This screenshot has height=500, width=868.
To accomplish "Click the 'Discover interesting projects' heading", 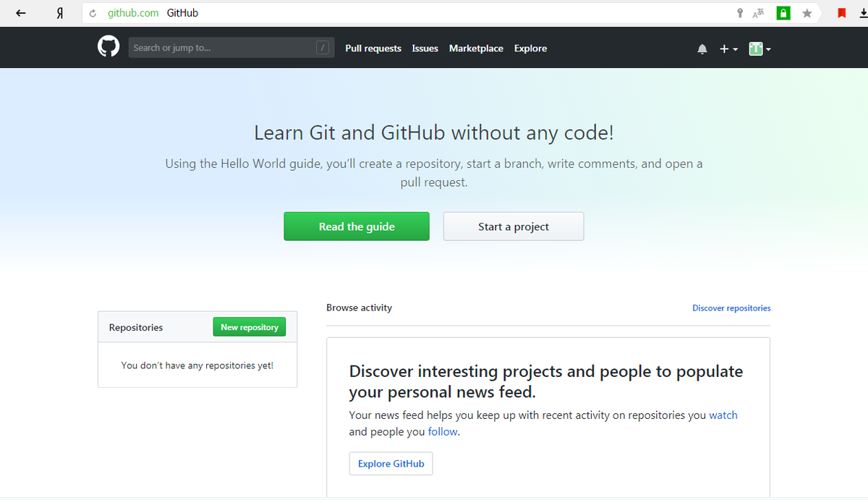I will pos(546,381).
